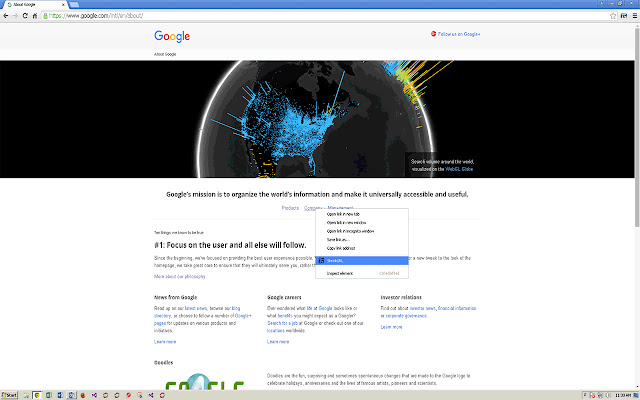Click the Doodles logo thumbnail
The height and width of the screenshot is (400, 640).
[205, 382]
